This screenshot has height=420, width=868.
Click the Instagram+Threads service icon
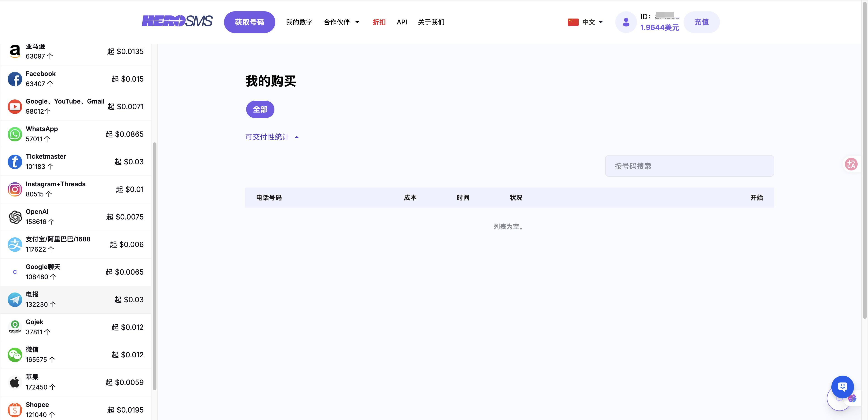point(15,189)
